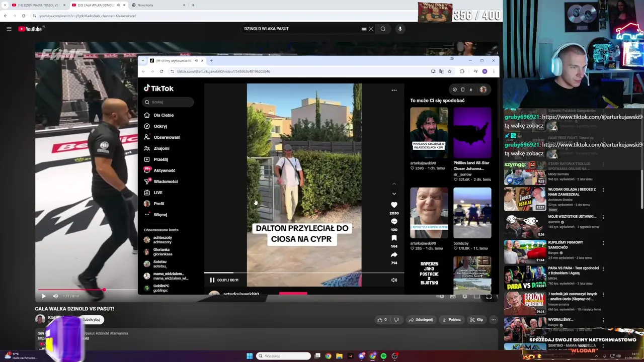Image resolution: width=644 pixels, height=362 pixels.
Task: Open TikTok profile avatar at top right
Action: (483, 89)
